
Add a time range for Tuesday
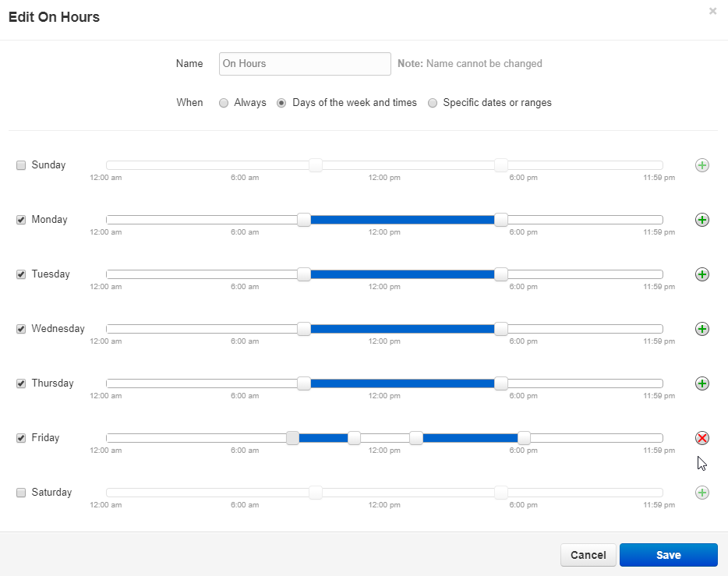tap(701, 274)
